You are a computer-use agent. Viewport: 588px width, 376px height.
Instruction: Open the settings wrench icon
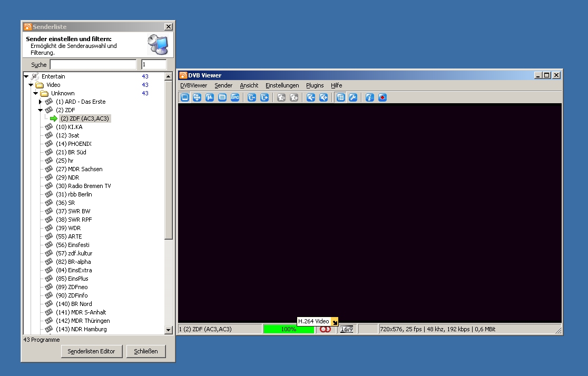pyautogui.click(x=353, y=97)
